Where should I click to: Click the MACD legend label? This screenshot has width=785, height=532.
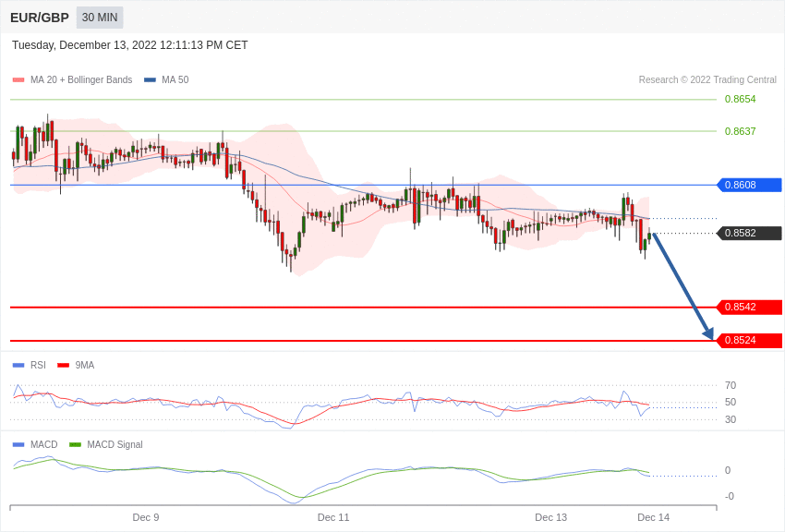tap(44, 444)
